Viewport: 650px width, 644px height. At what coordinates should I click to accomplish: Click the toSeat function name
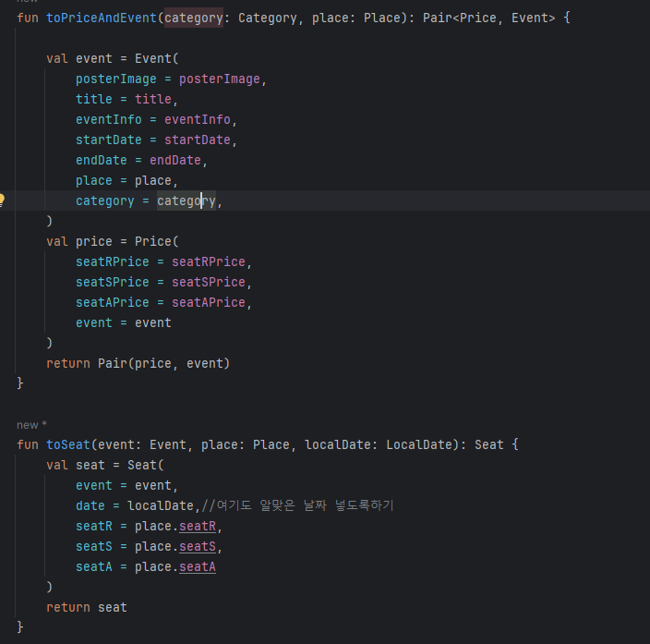pos(68,444)
